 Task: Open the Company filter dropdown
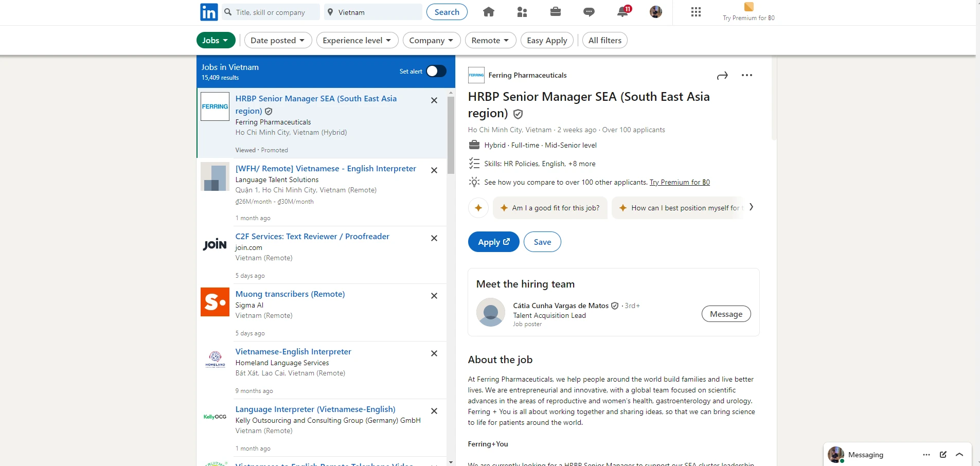tap(432, 40)
